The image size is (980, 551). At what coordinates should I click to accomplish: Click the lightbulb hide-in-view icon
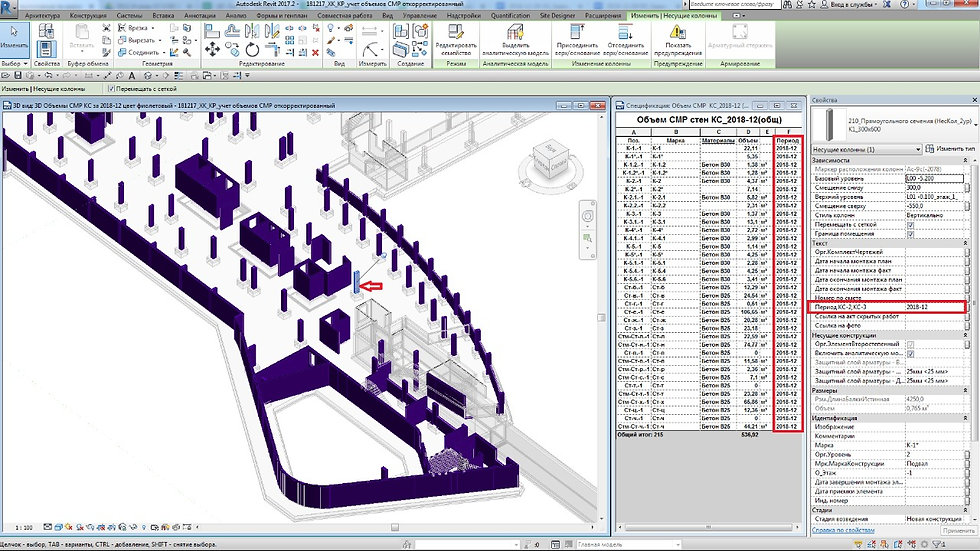pos(331,28)
